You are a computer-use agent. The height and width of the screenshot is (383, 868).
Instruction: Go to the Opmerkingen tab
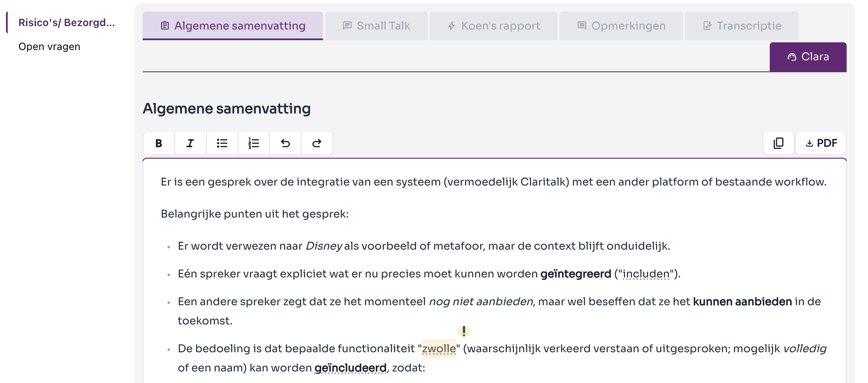tap(621, 26)
